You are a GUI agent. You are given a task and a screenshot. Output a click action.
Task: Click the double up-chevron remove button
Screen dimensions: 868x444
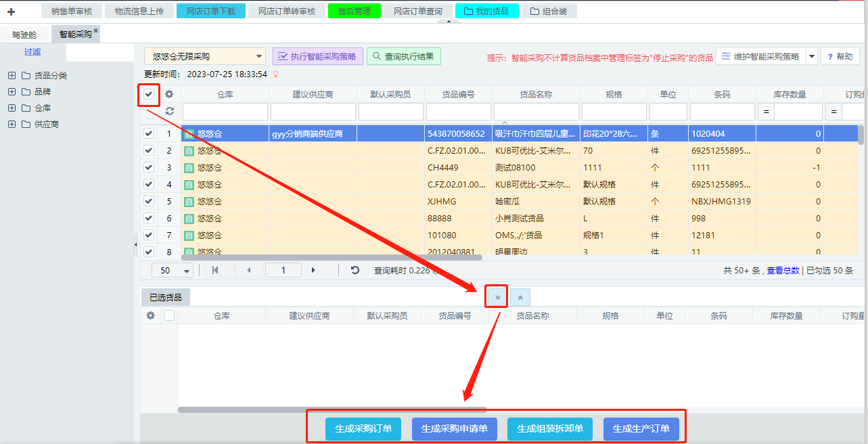point(520,297)
